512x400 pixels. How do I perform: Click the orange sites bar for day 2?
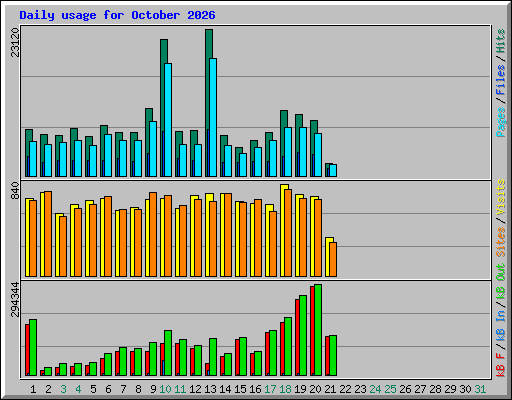click(x=48, y=234)
